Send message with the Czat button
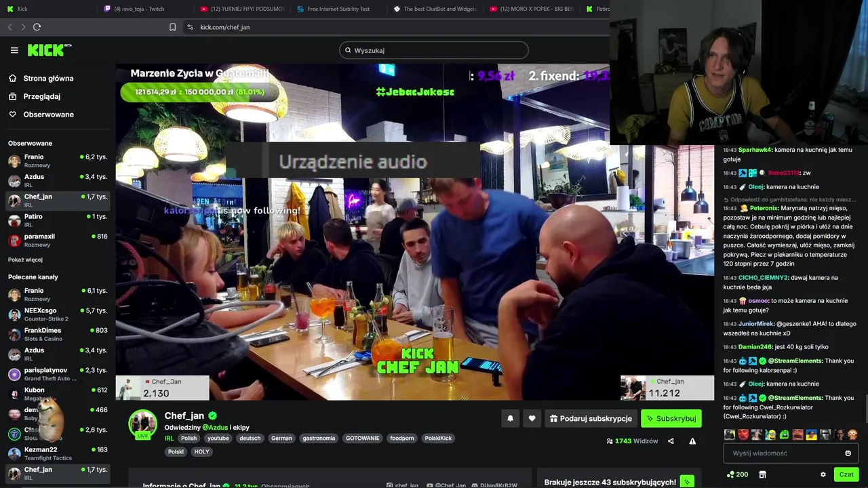Screen dimensions: 868x488 (846, 474)
